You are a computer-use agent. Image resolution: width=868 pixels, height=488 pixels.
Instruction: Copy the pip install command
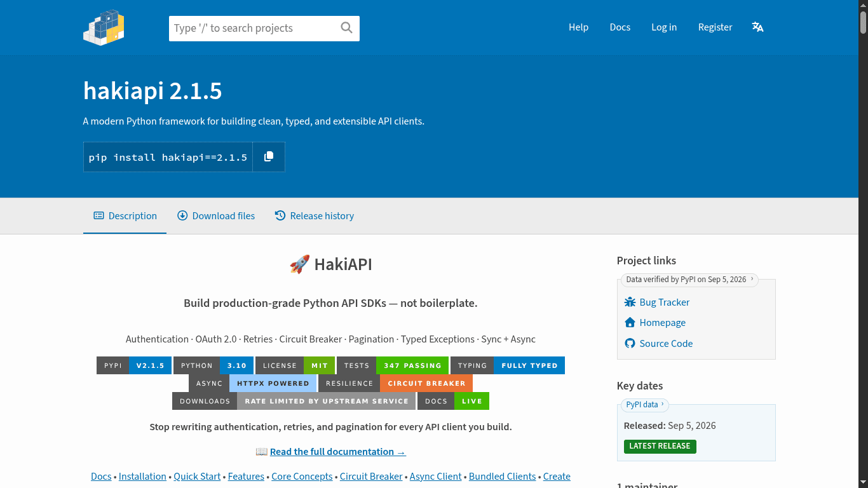[269, 156]
